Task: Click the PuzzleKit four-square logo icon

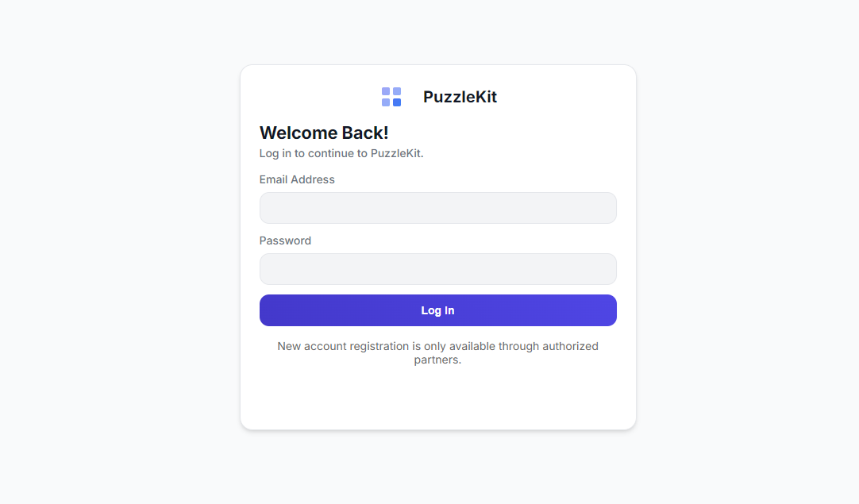Action: tap(391, 97)
